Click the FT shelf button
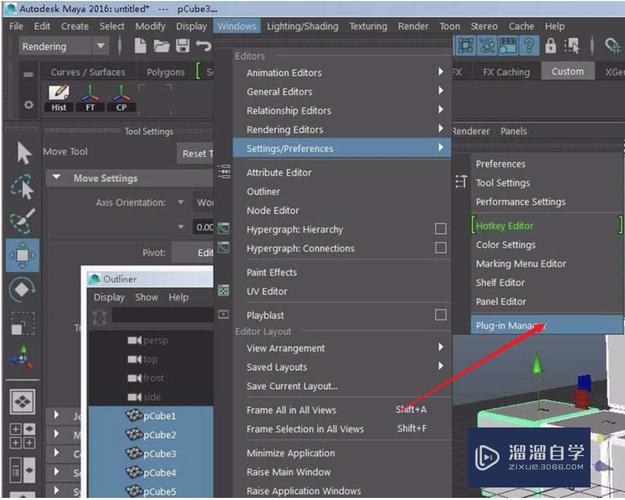625x500 pixels. (90, 98)
